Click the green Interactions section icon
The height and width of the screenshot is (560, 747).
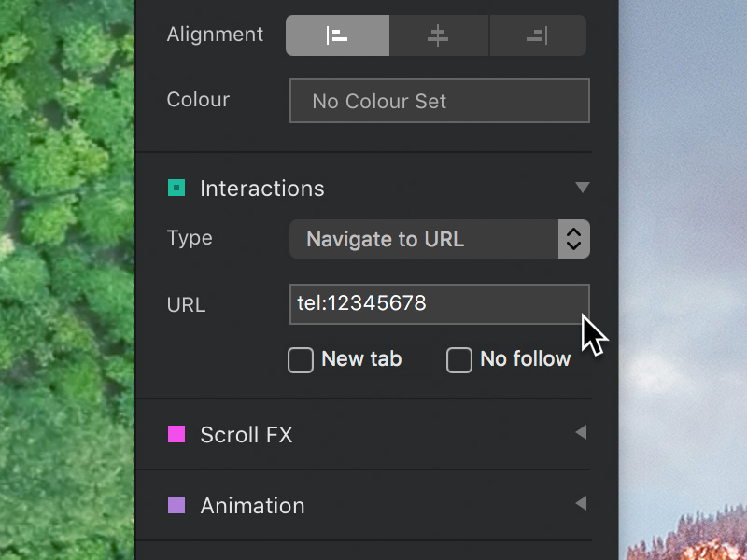(x=176, y=188)
